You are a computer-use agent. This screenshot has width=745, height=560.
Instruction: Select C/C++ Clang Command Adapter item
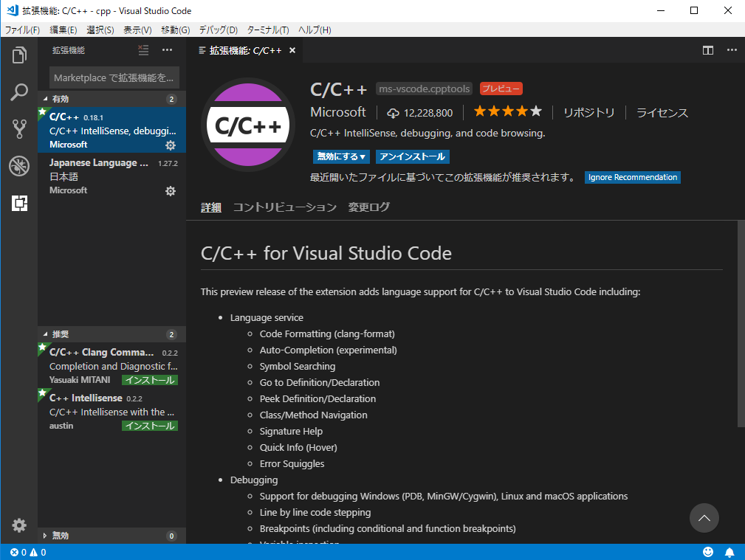coord(111,366)
